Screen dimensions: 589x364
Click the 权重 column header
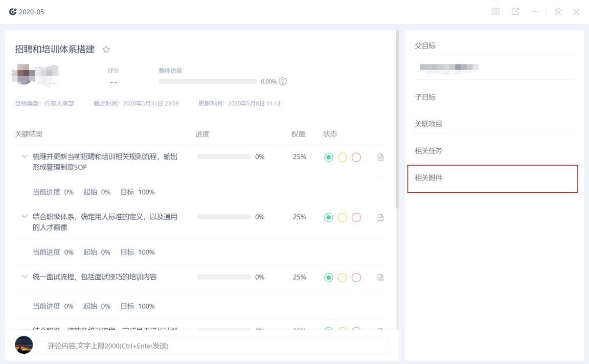coord(298,134)
